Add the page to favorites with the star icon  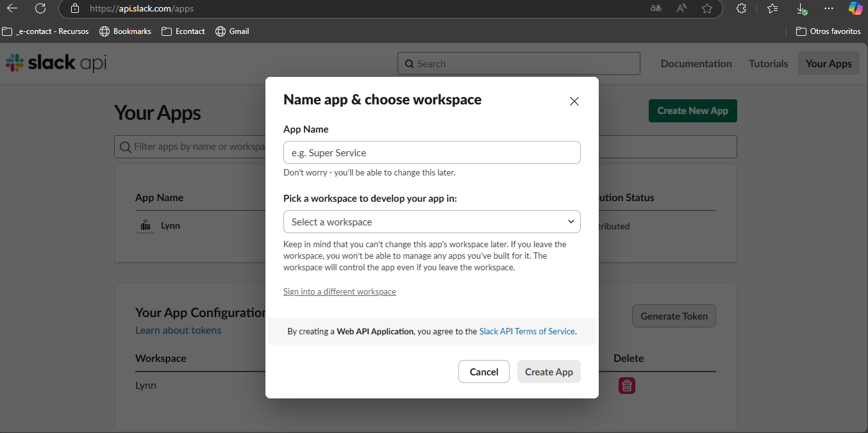pyautogui.click(x=707, y=8)
